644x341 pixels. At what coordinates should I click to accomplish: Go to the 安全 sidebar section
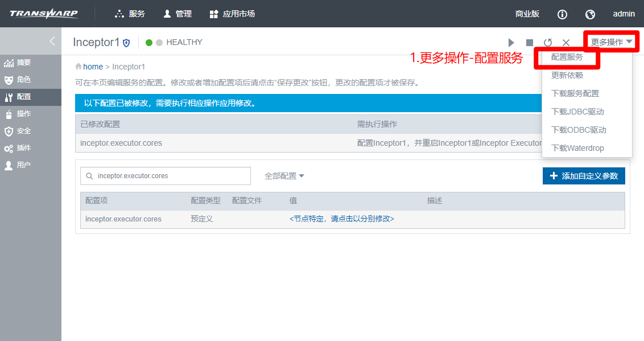[x=23, y=131]
